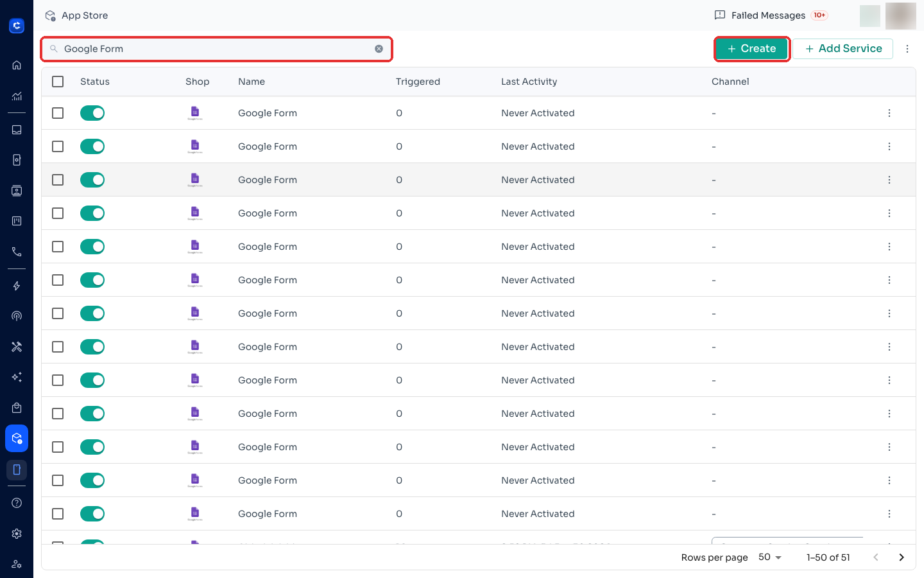Viewport: 924px width, 578px height.
Task: Open the lightning bolt automation icon
Action: tap(17, 286)
